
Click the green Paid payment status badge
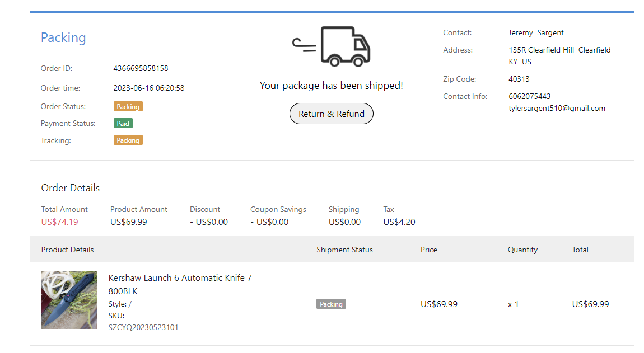click(123, 124)
